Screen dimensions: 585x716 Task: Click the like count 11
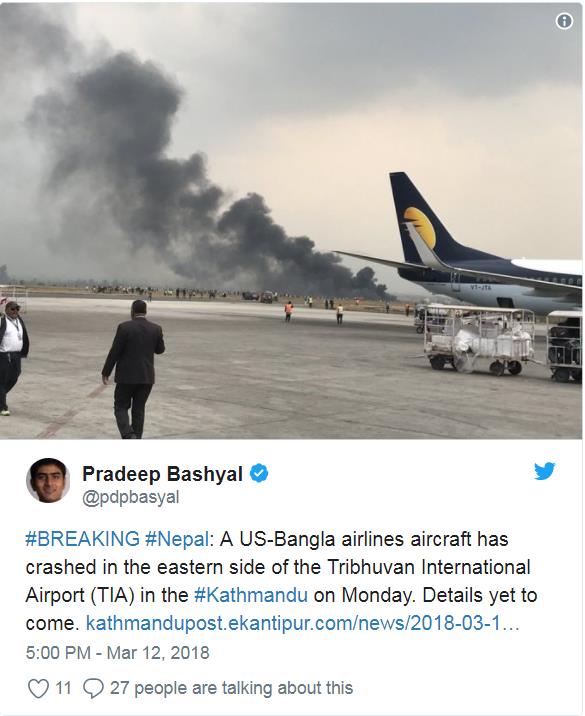click(x=63, y=688)
